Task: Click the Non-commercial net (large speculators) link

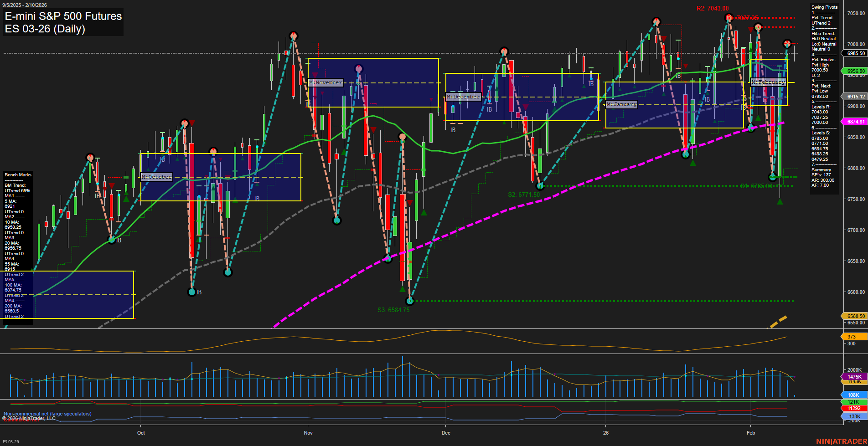Action: pyautogui.click(x=47, y=414)
